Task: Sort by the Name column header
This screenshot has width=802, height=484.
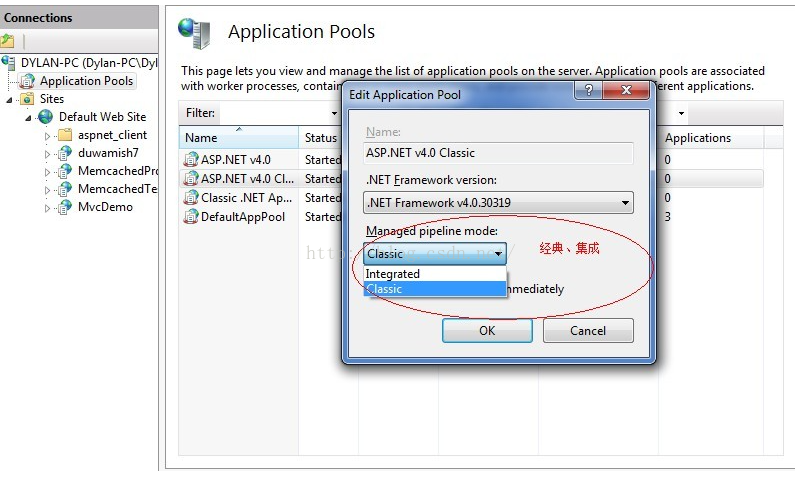Action: coord(238,138)
